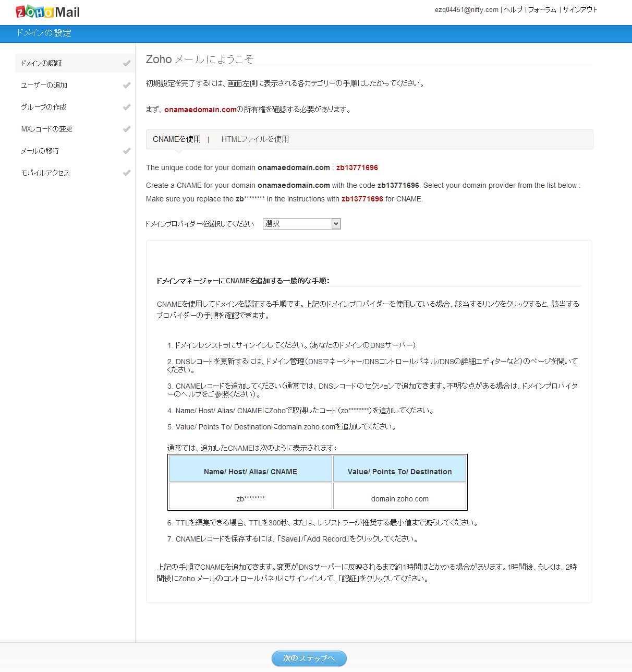Open the ヘルプ link in header
This screenshot has width=632, height=672.
click(513, 10)
